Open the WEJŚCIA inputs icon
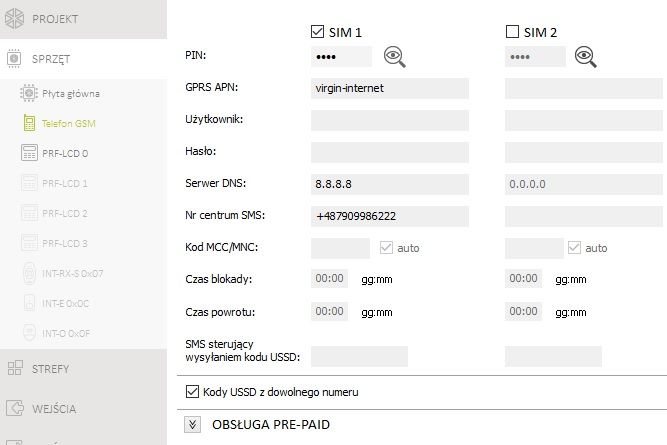Screen dimensions: 667x445 tap(15, 408)
